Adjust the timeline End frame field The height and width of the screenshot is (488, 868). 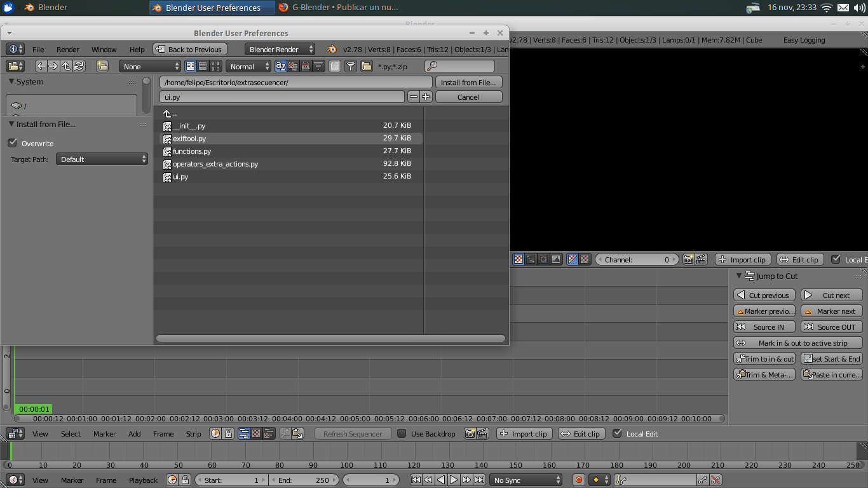pos(305,480)
